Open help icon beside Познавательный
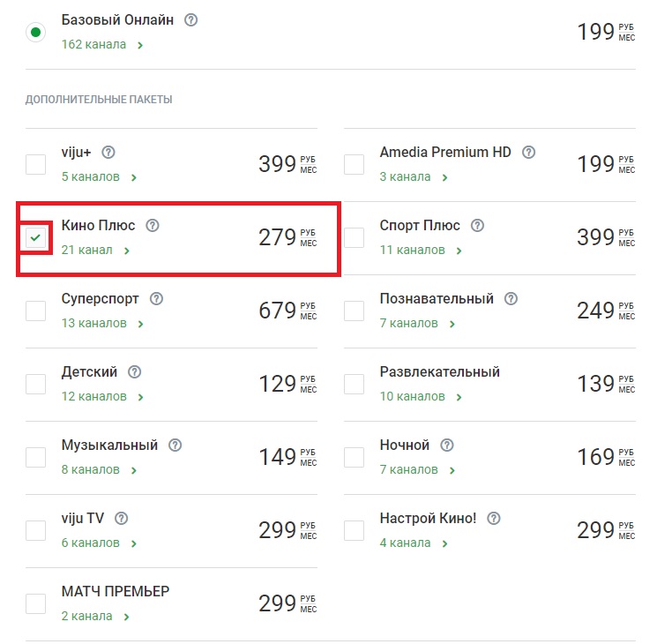This screenshot has height=644, width=657. 511,299
